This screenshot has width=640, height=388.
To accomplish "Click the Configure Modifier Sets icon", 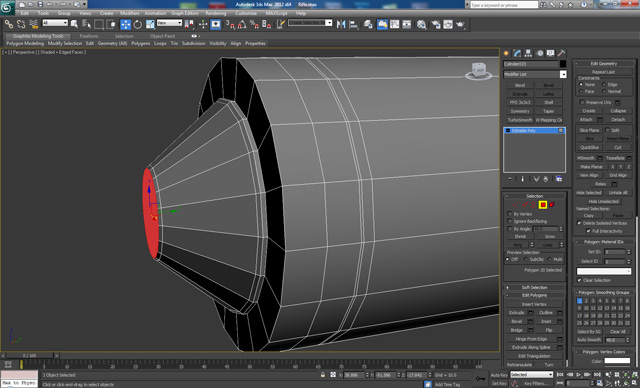I will (559, 179).
